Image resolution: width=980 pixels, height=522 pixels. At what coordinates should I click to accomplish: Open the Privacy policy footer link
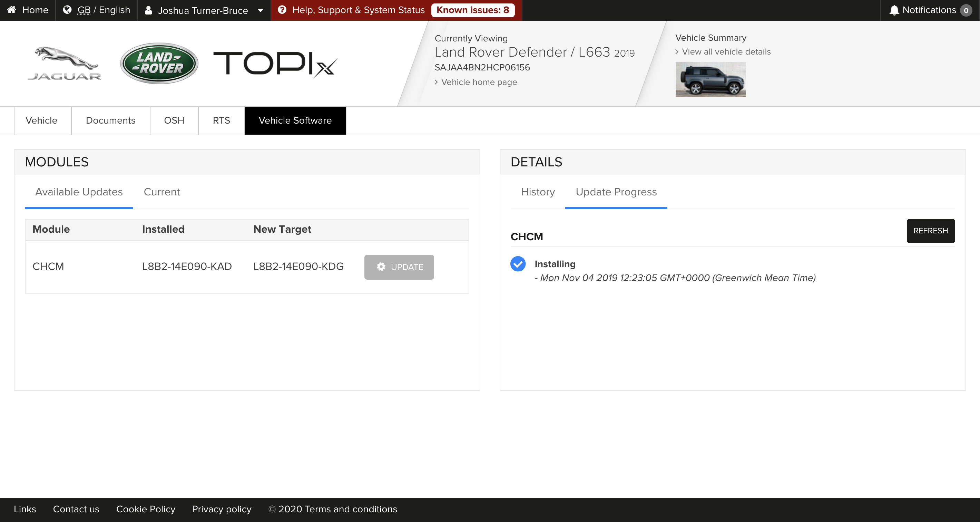(x=222, y=509)
